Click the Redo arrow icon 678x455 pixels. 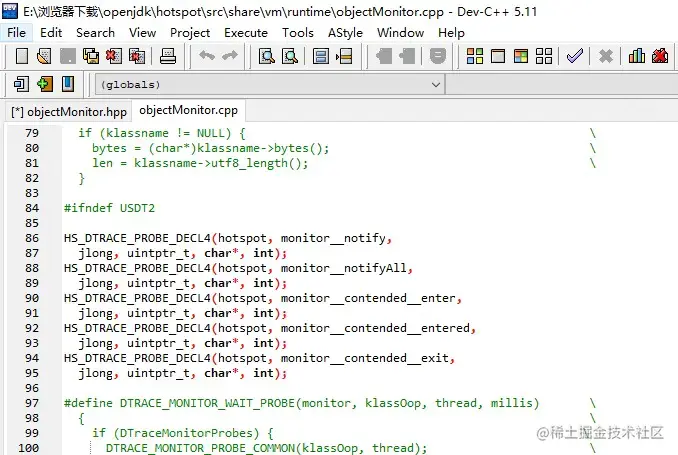point(230,56)
